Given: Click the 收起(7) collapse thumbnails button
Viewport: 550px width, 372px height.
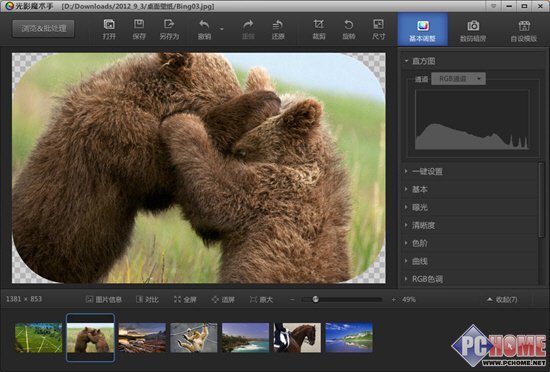Looking at the screenshot, I should coord(502,299).
